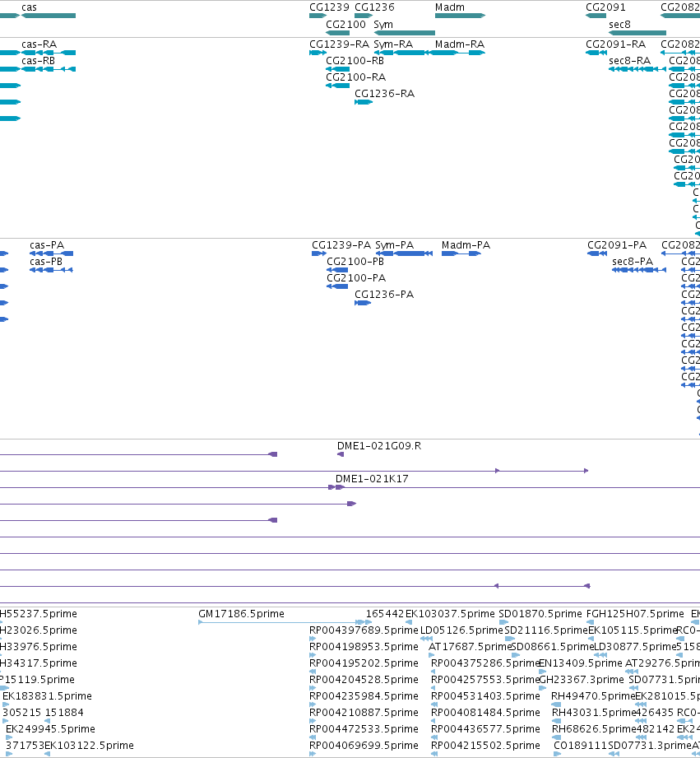Click the Madm-PA protein label

tap(466, 245)
